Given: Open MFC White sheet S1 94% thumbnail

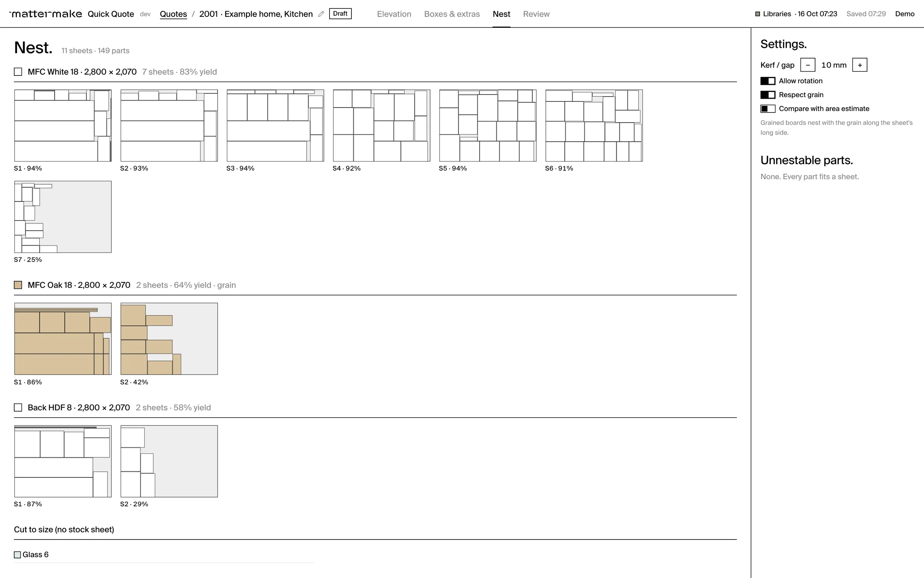Looking at the screenshot, I should click(x=63, y=126).
